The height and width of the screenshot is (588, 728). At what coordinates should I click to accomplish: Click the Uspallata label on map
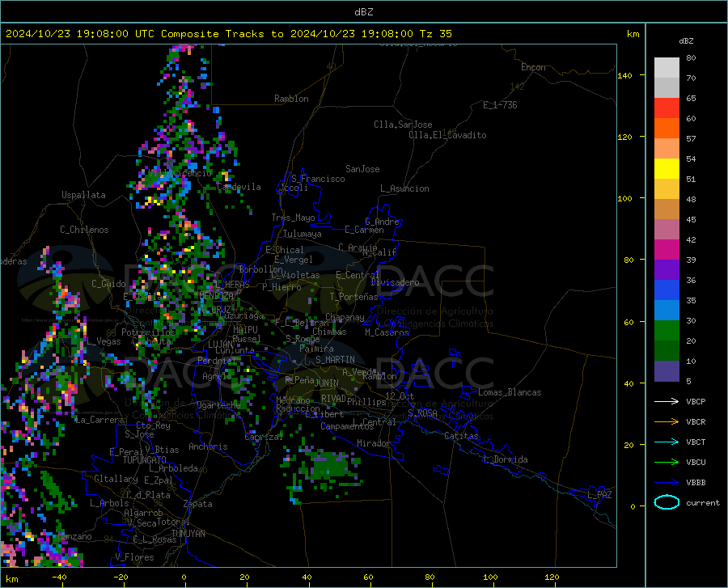(x=83, y=195)
